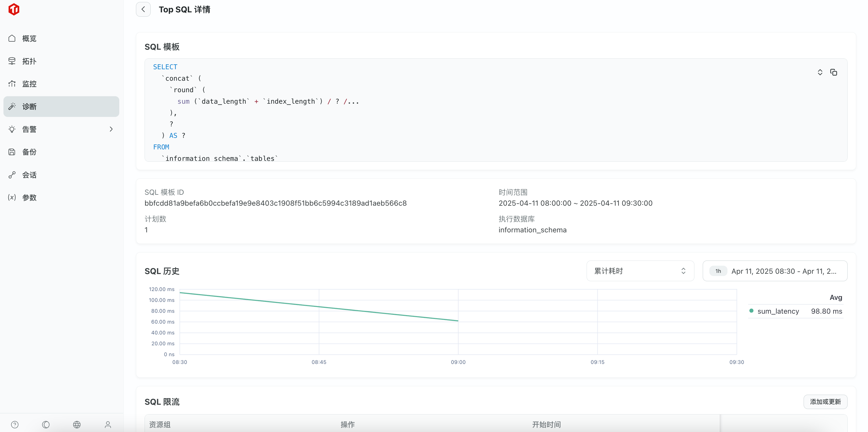Click the 1h range badge
Image resolution: width=868 pixels, height=432 pixels.
click(x=718, y=271)
